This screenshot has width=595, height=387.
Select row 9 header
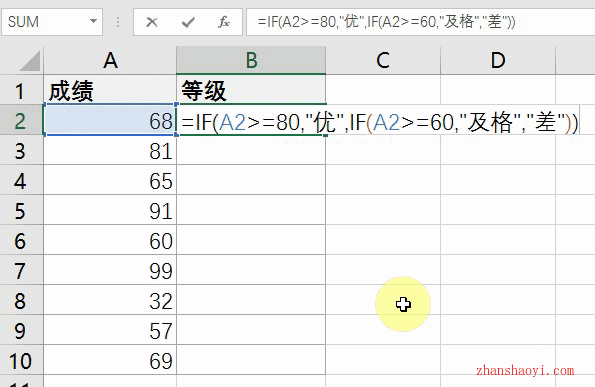tap(22, 330)
